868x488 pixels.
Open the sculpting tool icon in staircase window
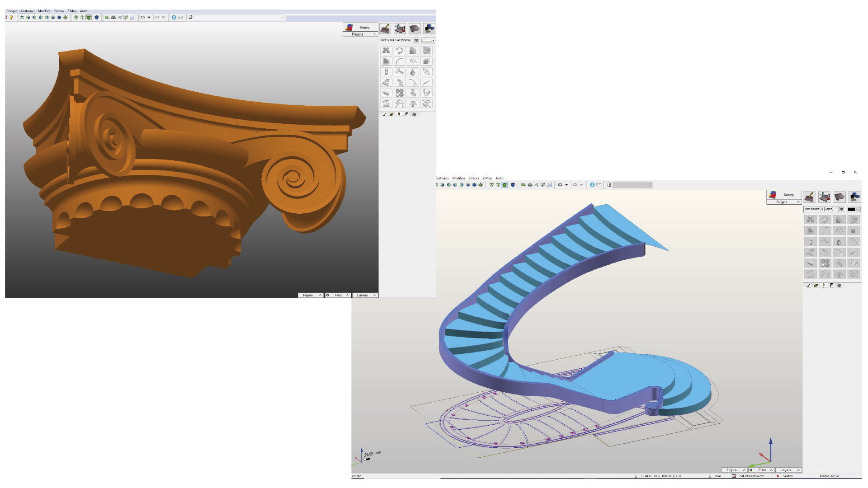pos(810,197)
